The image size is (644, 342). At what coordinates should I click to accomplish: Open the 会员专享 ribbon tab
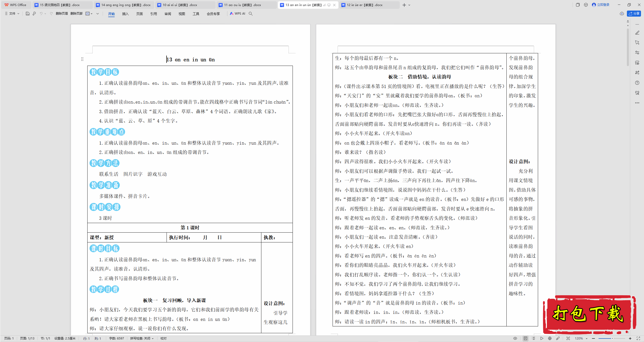213,14
